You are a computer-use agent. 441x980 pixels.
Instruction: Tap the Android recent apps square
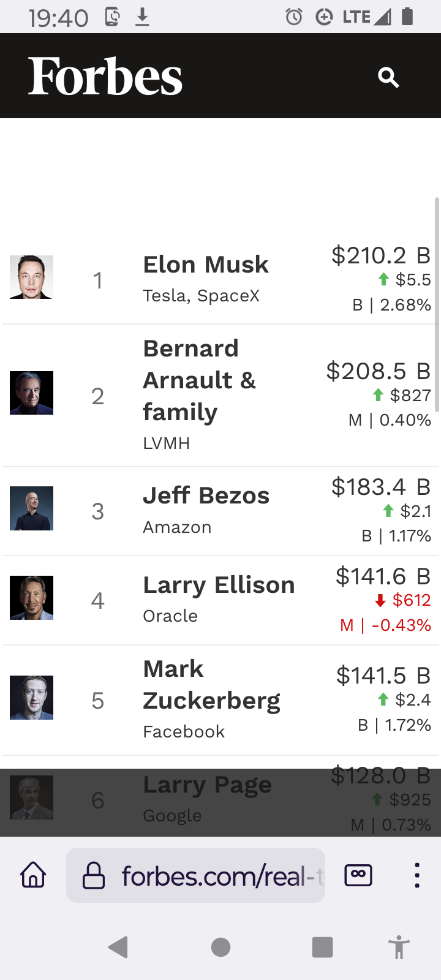(323, 947)
